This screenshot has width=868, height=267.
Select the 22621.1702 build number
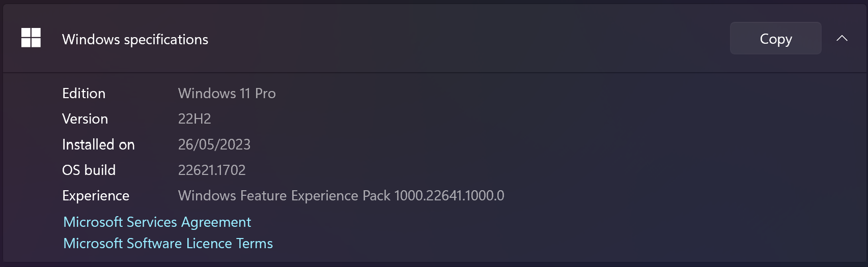(212, 170)
